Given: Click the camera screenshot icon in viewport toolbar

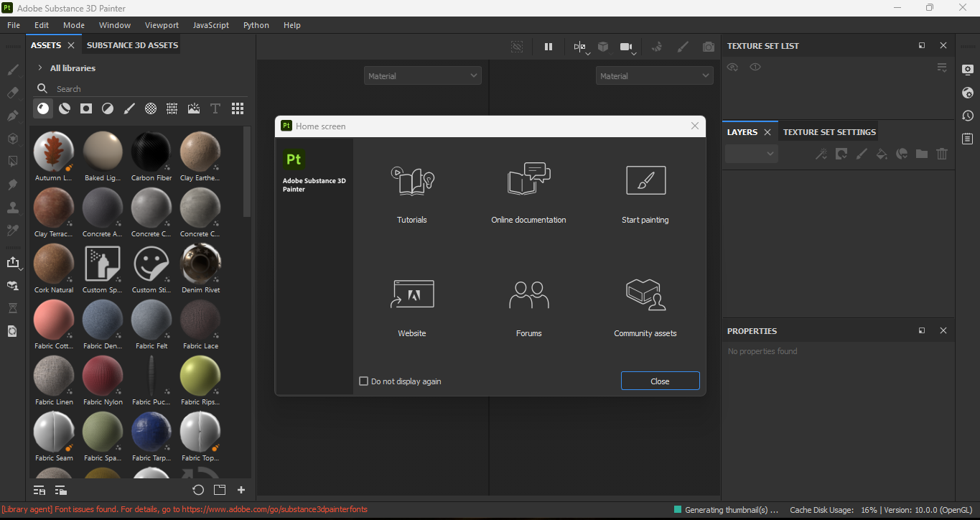Looking at the screenshot, I should 709,47.
